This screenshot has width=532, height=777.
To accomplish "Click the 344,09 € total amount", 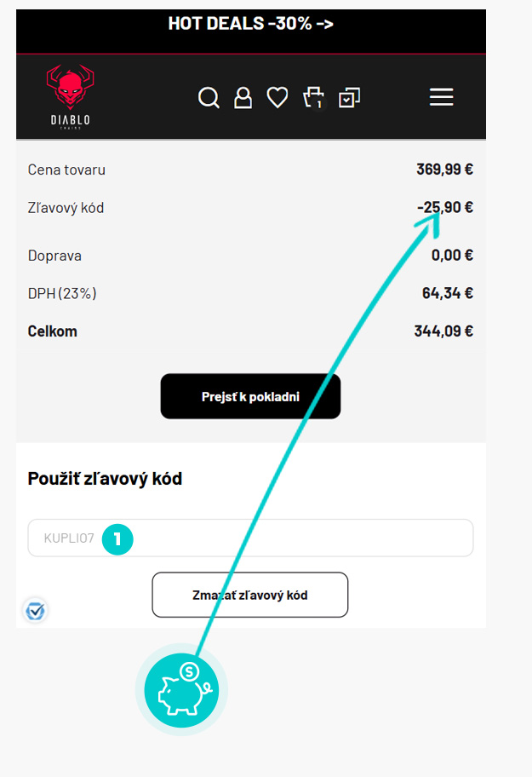I will (x=443, y=331).
